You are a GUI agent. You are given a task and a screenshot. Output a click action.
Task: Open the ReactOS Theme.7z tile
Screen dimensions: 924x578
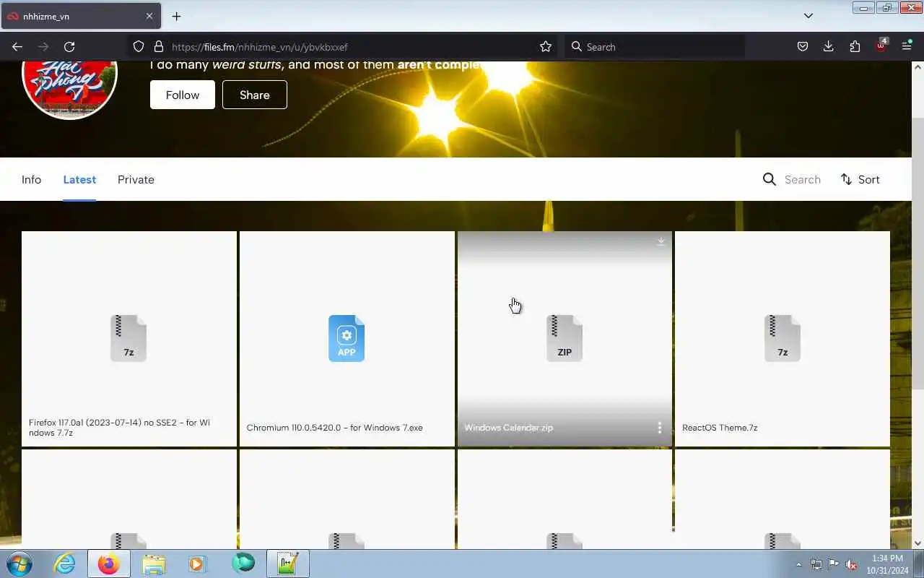[x=783, y=338]
